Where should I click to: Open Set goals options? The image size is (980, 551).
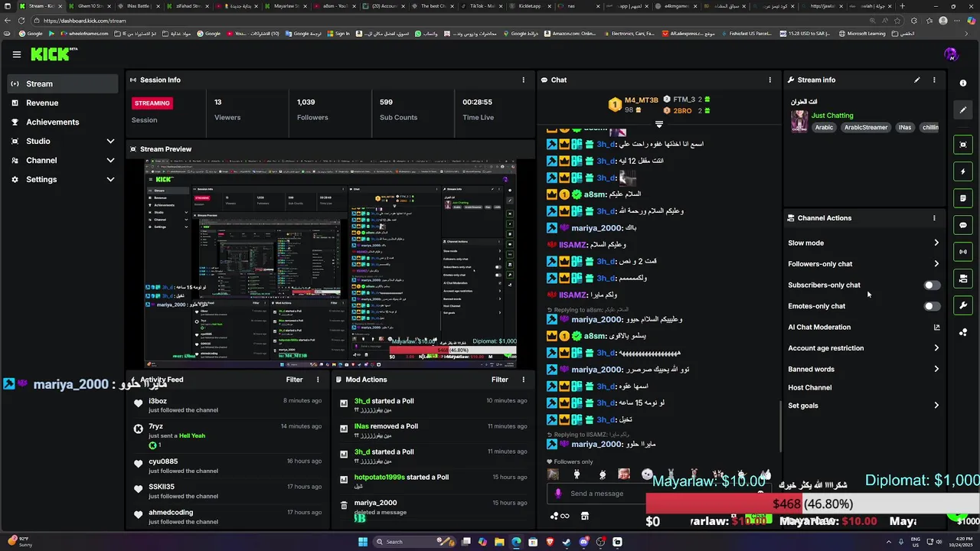click(864, 406)
